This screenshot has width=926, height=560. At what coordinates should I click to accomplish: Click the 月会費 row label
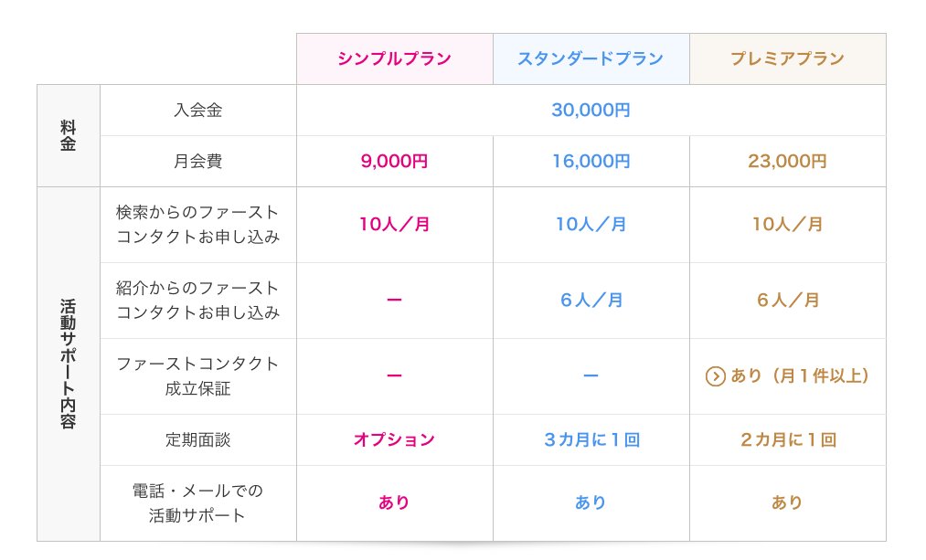pyautogui.click(x=197, y=162)
